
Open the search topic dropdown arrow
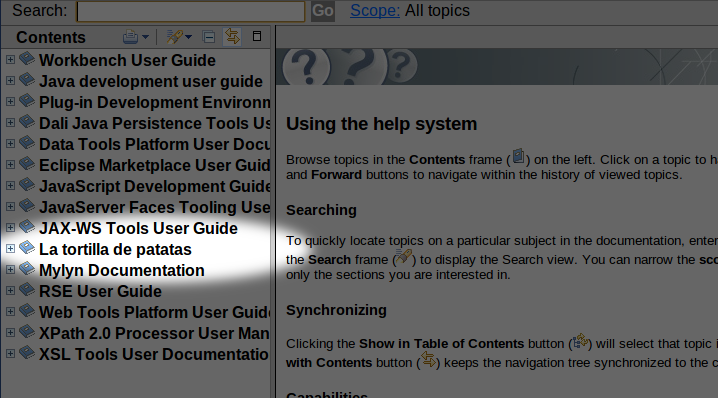(x=188, y=37)
